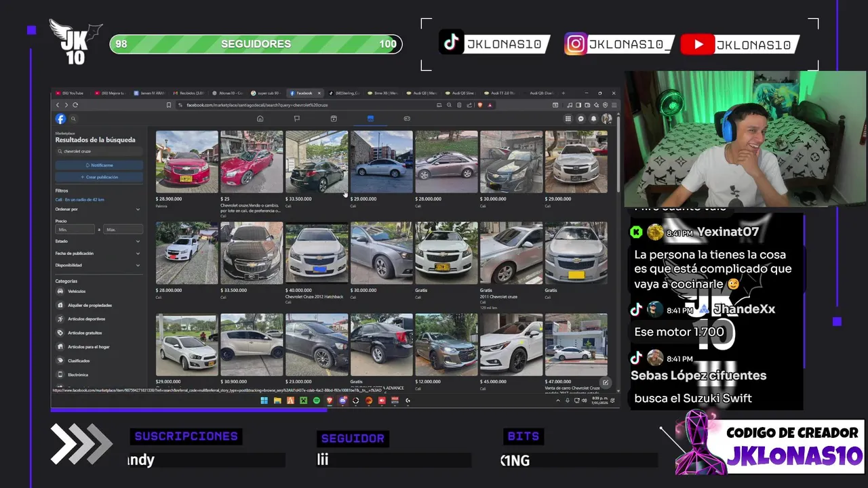Viewport: 868px width, 488px height.
Task: Select the Alquiler de propiedades category
Action: 99,306
